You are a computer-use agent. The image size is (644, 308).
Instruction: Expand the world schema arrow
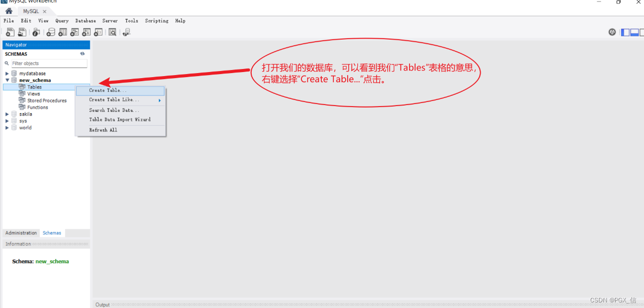coord(7,128)
